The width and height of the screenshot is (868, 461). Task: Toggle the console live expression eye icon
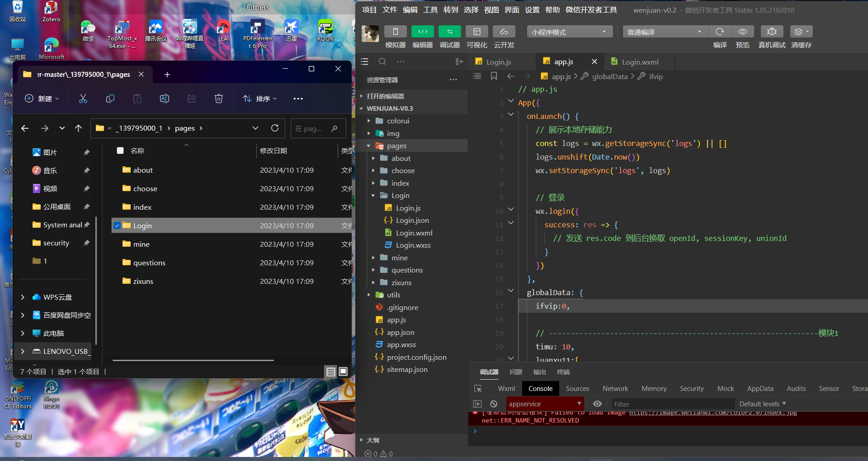pyautogui.click(x=597, y=404)
